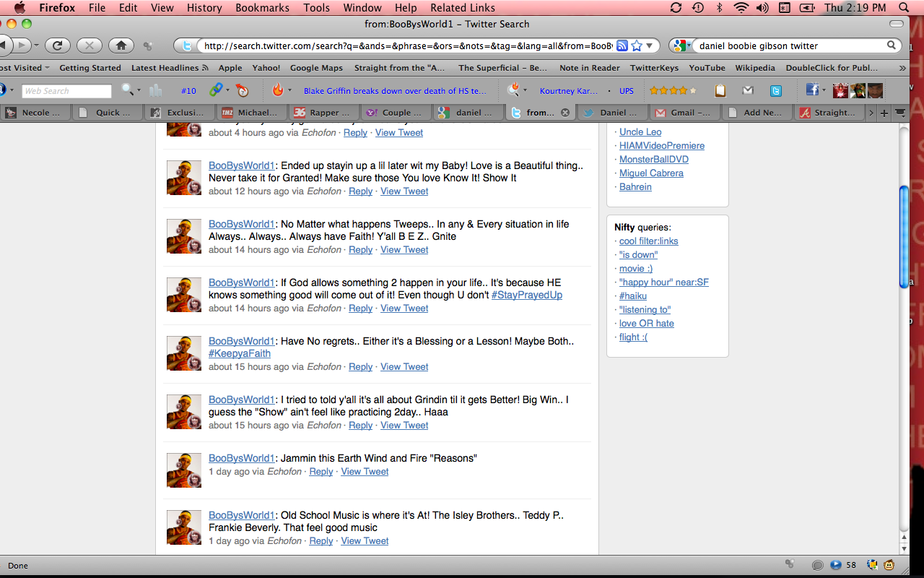Click the magnifier icon in Google search box
The height and width of the screenshot is (578, 924).
[x=892, y=46]
